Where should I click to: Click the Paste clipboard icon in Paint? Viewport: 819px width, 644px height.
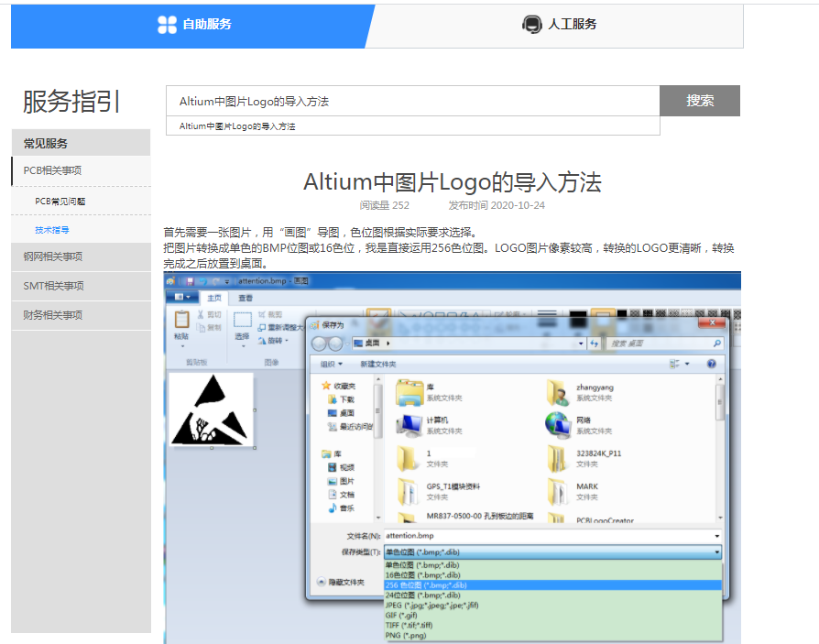181,320
